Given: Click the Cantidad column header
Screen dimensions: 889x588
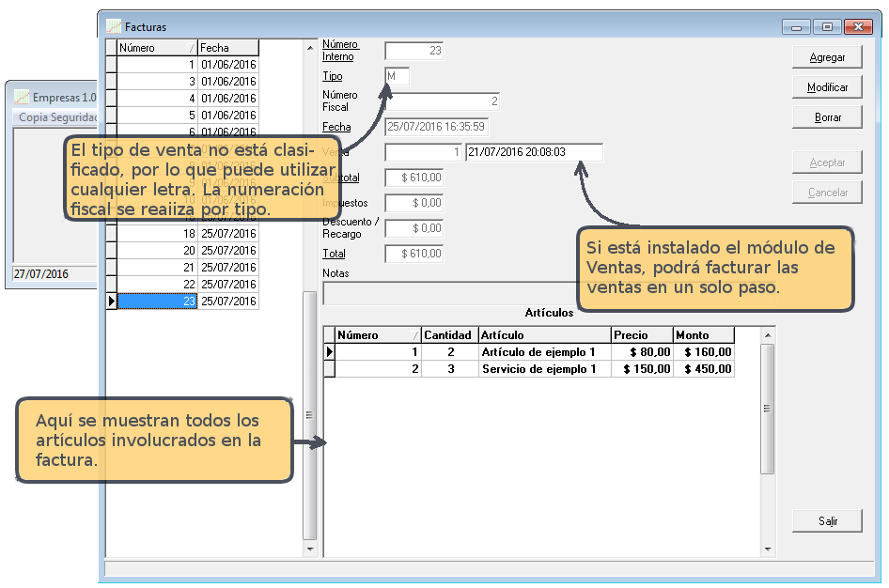Looking at the screenshot, I should pos(449,334).
